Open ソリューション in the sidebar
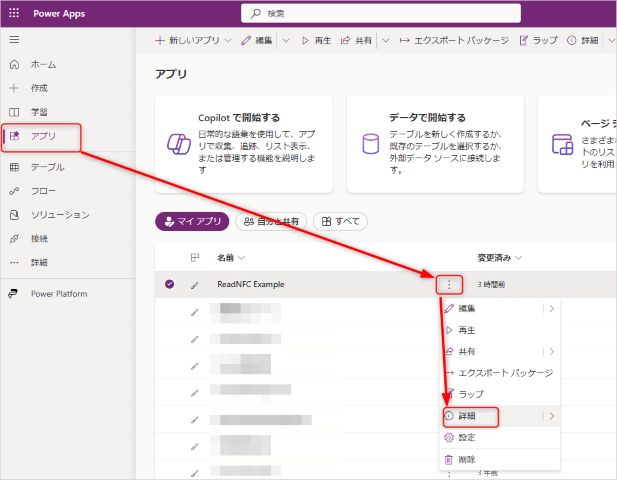 point(60,215)
